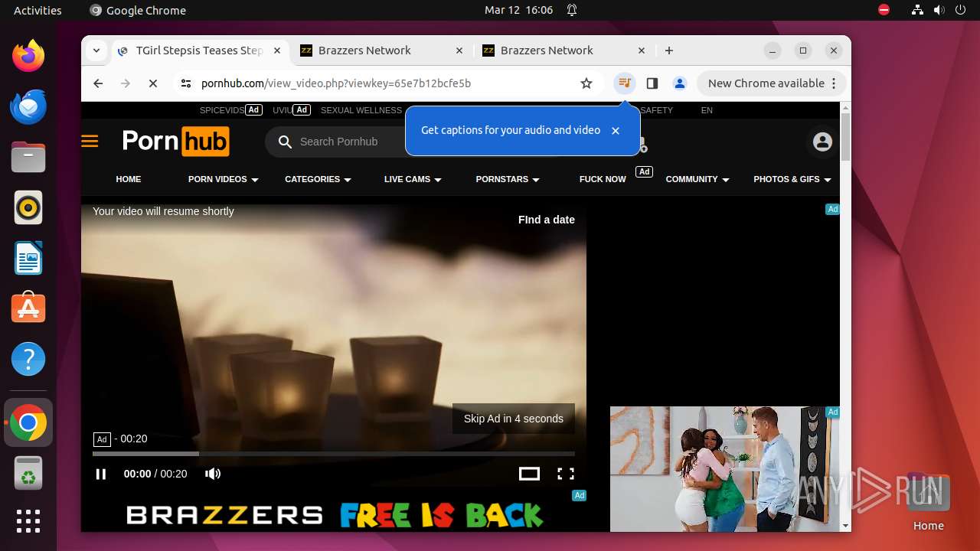Go to the HOME nav item
Image resolution: width=980 pixels, height=551 pixels.
[129, 179]
